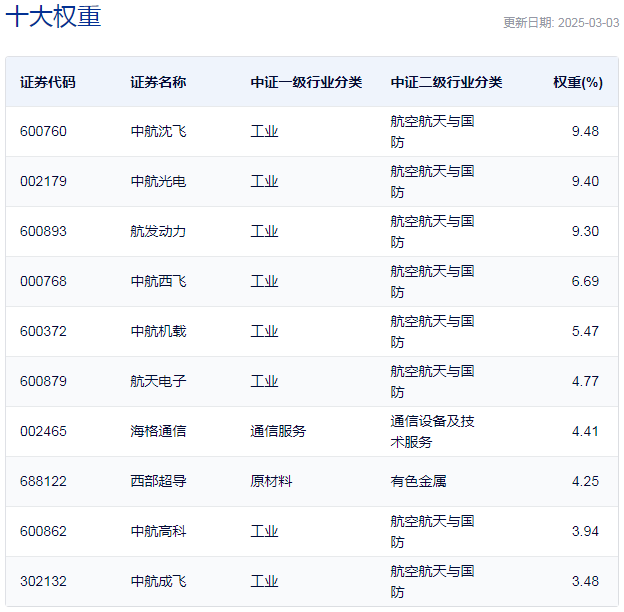The width and height of the screenshot is (624, 612).
Task: Click the 航天电子 security name
Action: pyautogui.click(x=158, y=381)
